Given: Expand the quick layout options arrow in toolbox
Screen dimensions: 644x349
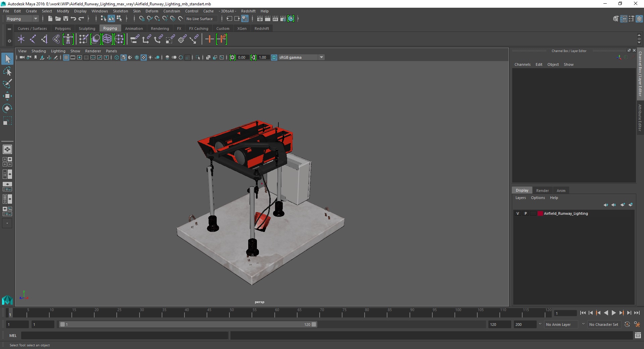Looking at the screenshot, I should point(7,223).
